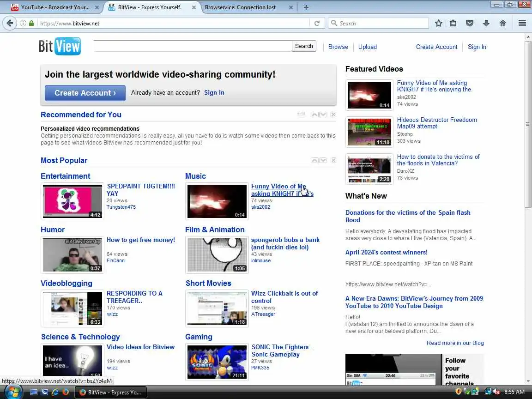Open the Entertainment category heading
This screenshot has width=532, height=399.
point(66,176)
